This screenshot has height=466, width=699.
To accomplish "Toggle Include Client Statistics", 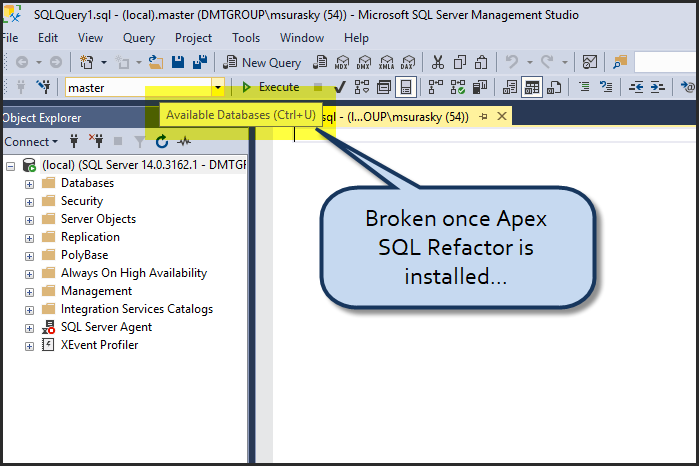I will [480, 87].
